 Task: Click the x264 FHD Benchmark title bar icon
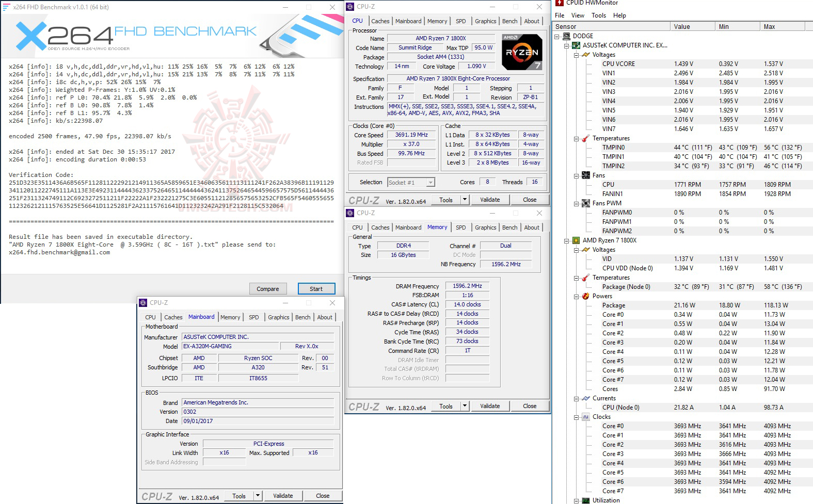(x=6, y=7)
